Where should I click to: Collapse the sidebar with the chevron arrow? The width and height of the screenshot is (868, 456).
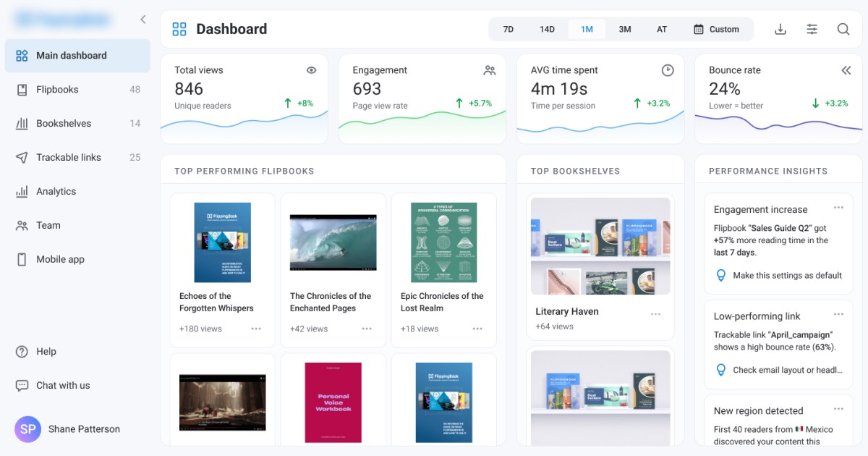(x=142, y=20)
